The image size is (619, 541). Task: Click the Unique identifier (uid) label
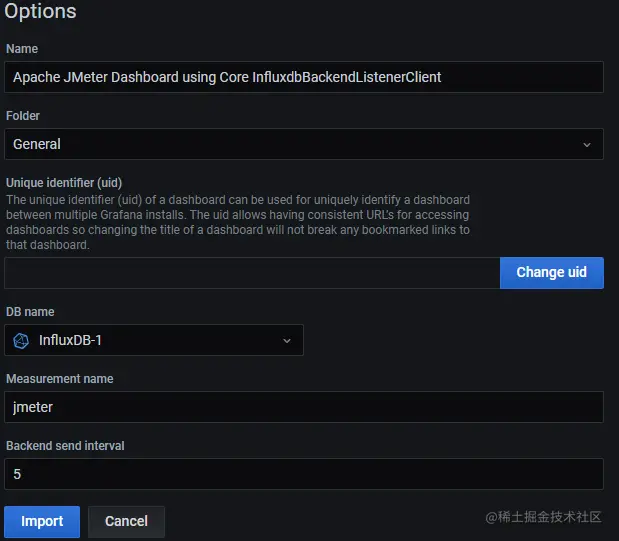pyautogui.click(x=64, y=183)
